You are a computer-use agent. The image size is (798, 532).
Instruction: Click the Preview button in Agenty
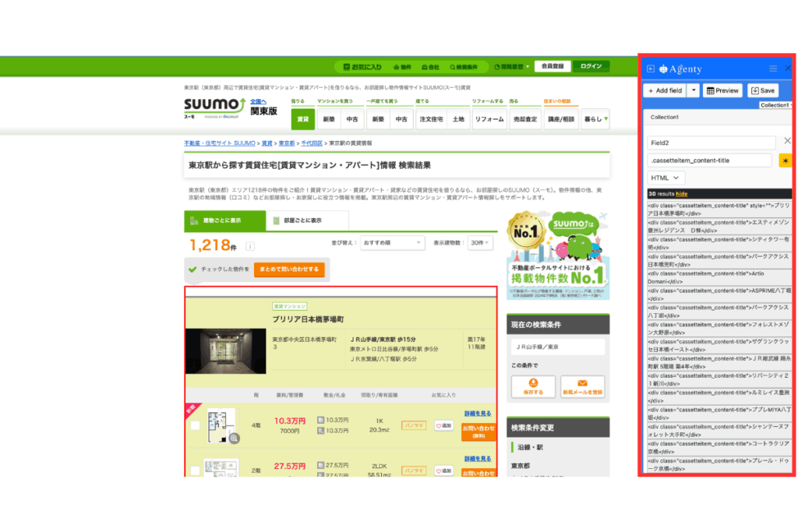[x=722, y=90]
